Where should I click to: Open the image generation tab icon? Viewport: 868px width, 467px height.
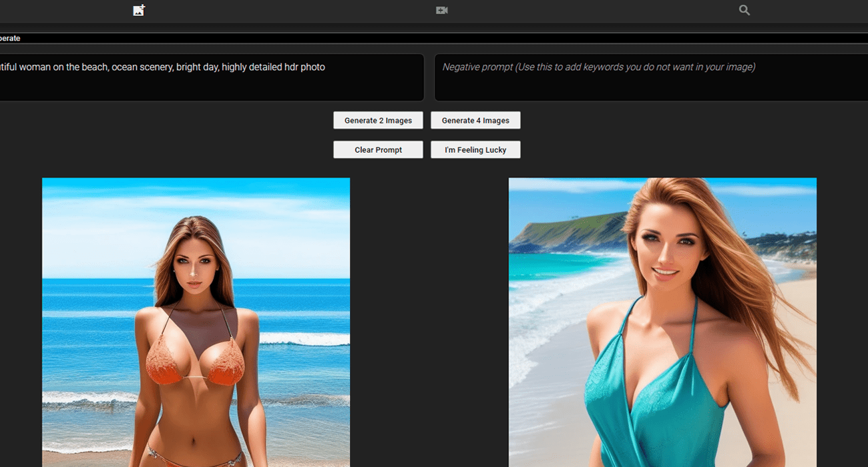click(x=139, y=10)
